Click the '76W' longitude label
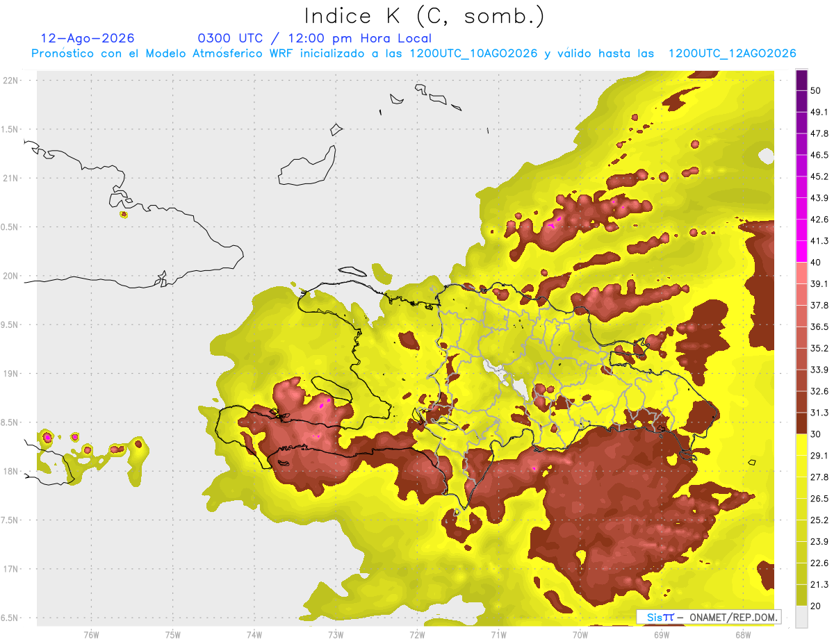The width and height of the screenshot is (834, 644). pos(91,634)
